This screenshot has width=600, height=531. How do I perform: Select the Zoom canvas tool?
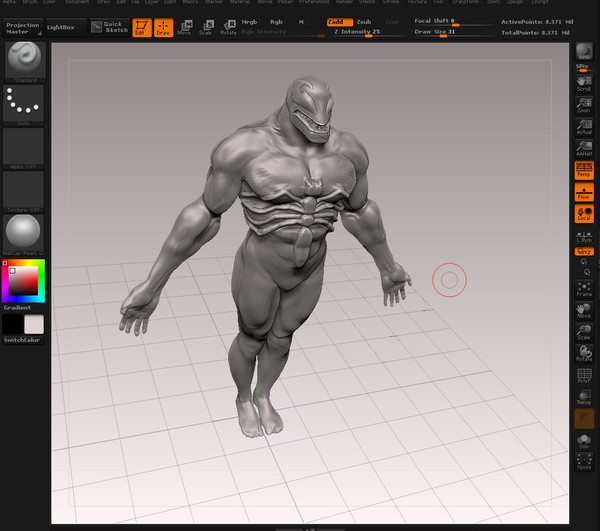coord(584,105)
